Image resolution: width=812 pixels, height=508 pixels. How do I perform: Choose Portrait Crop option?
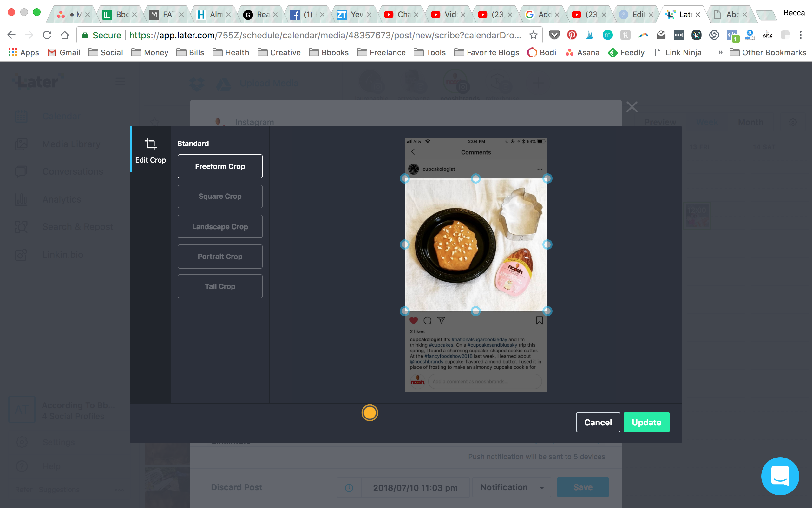(x=220, y=256)
